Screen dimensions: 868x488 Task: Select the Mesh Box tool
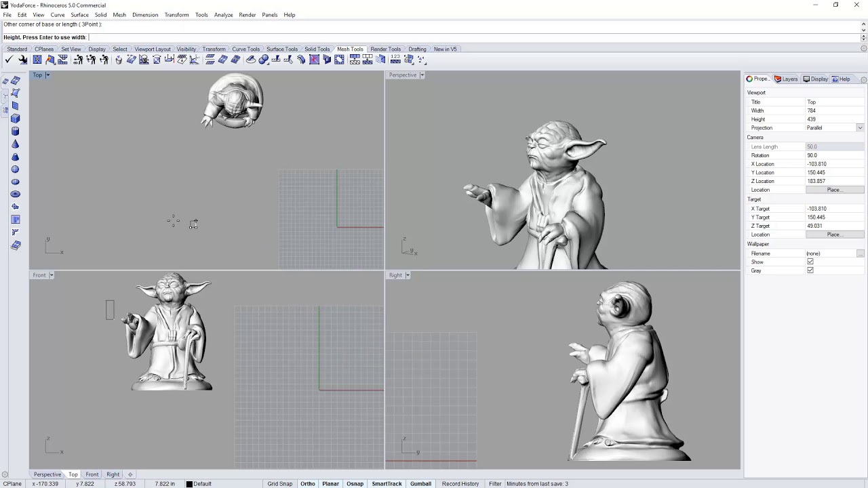click(x=16, y=119)
